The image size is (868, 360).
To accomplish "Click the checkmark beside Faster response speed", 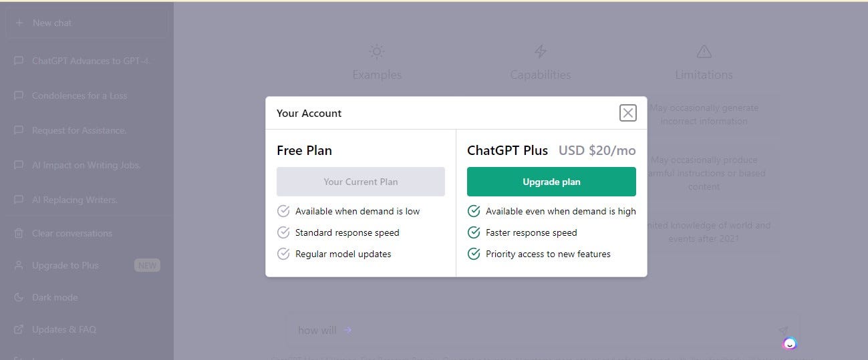I will tap(474, 232).
